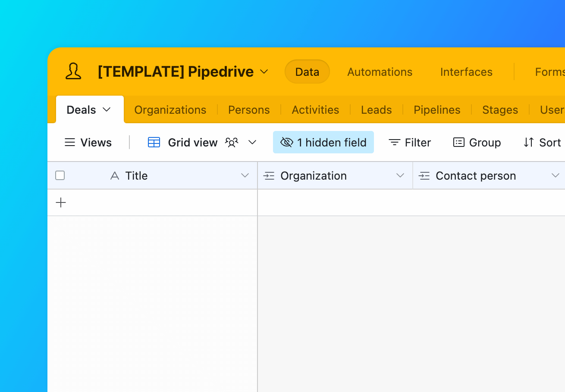Expand the Grid view options chevron
565x392 pixels.
tap(253, 143)
